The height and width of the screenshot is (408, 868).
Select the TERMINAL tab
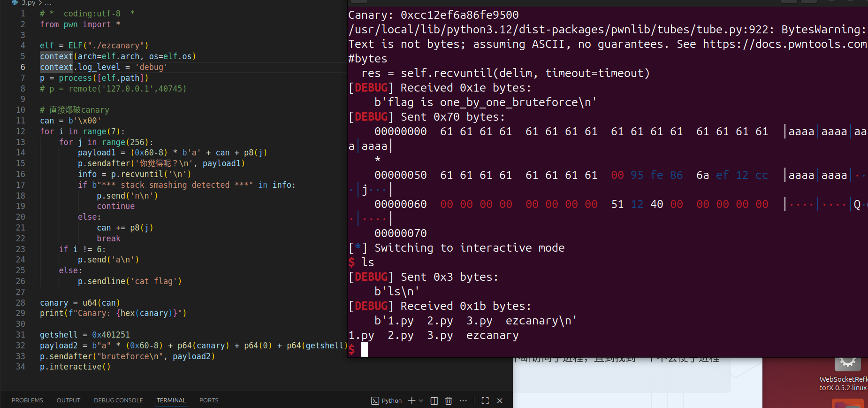point(171,400)
